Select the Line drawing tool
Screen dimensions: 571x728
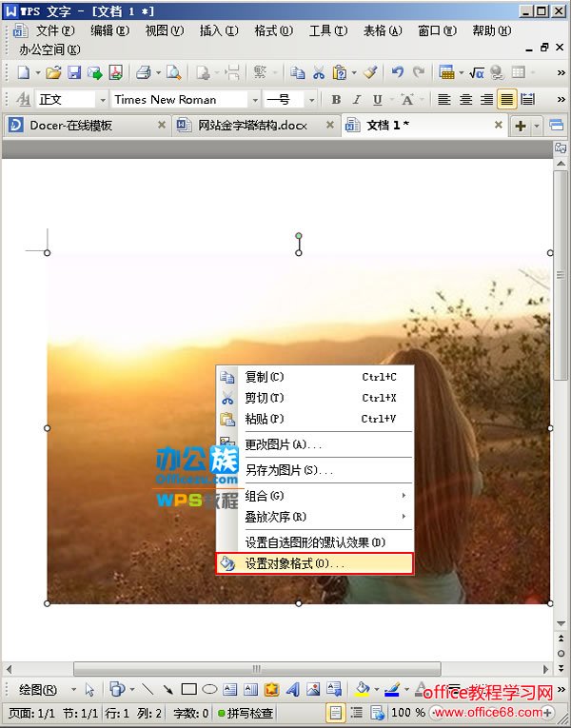(x=148, y=689)
